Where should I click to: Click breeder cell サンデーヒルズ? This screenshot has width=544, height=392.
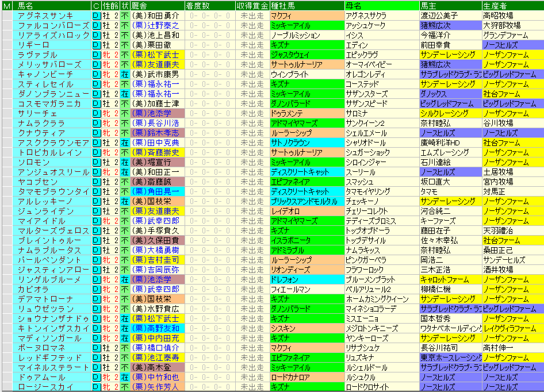513,260
